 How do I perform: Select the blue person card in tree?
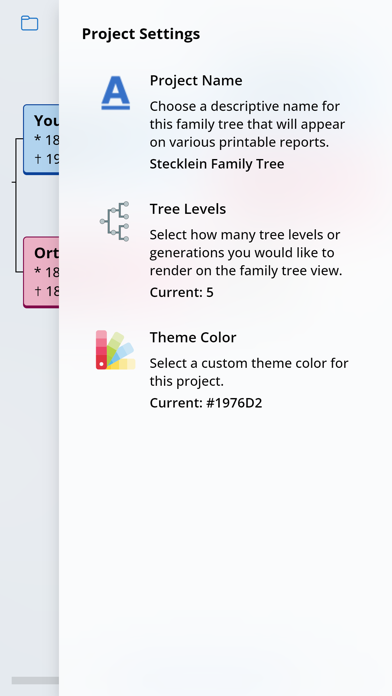pyautogui.click(x=41, y=139)
